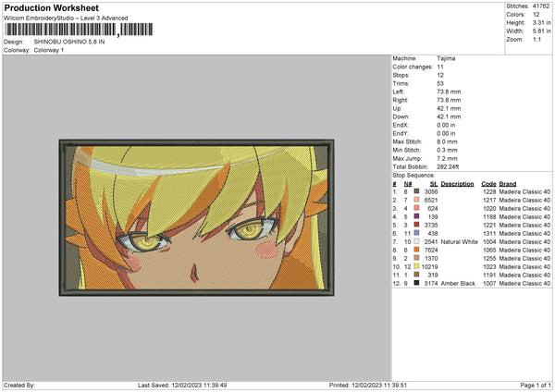Click the Production Worksheet title
555x392 pixels.
(52, 7)
